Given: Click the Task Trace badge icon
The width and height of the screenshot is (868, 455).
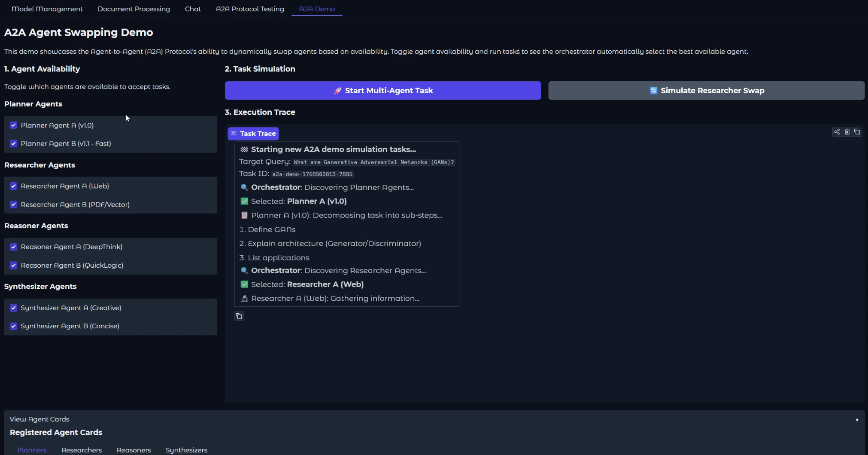Looking at the screenshot, I should [x=234, y=134].
